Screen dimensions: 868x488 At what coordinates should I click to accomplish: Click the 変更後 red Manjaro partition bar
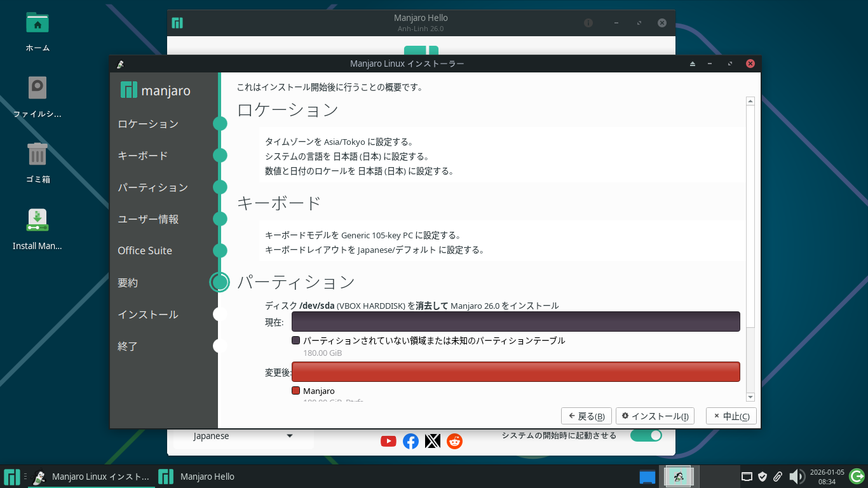coord(516,372)
